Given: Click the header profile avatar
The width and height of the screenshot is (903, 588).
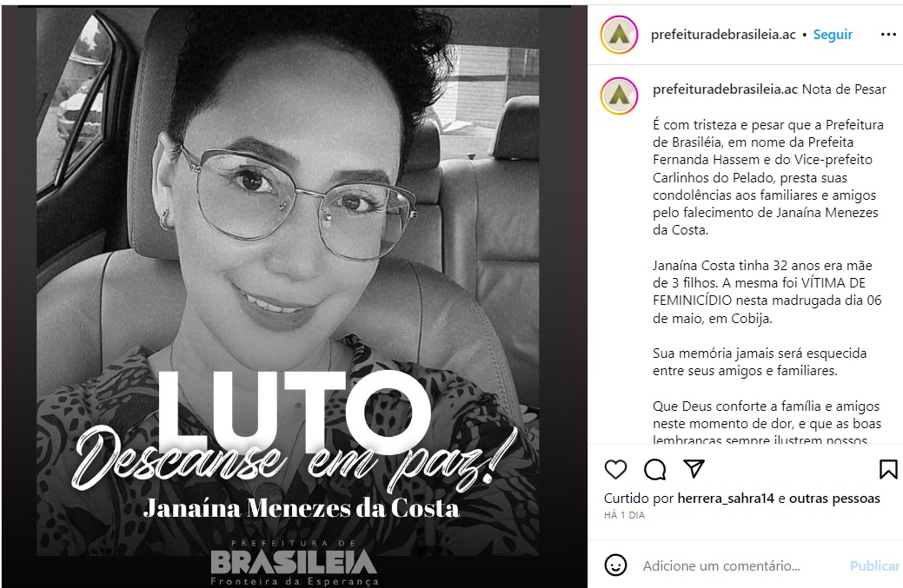Looking at the screenshot, I should (x=619, y=35).
